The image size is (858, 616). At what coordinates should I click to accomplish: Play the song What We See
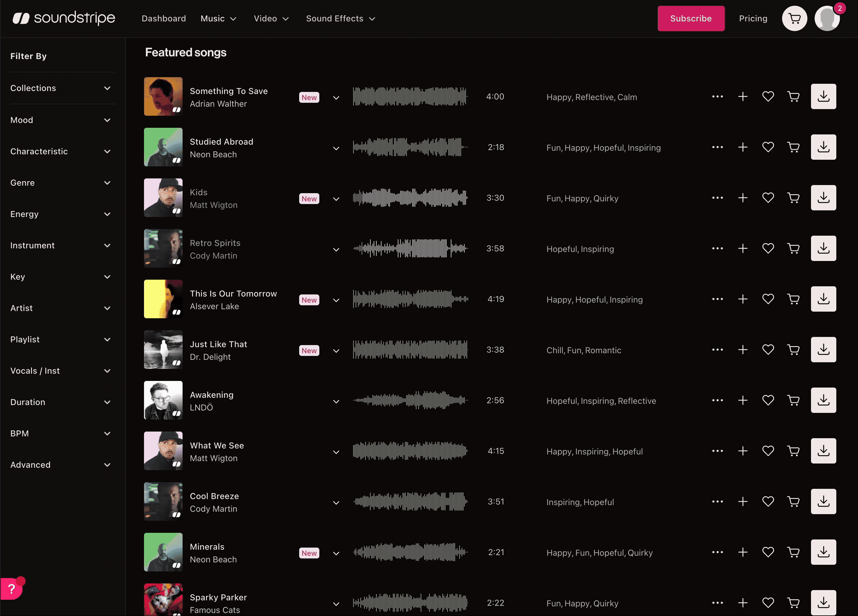(x=163, y=451)
